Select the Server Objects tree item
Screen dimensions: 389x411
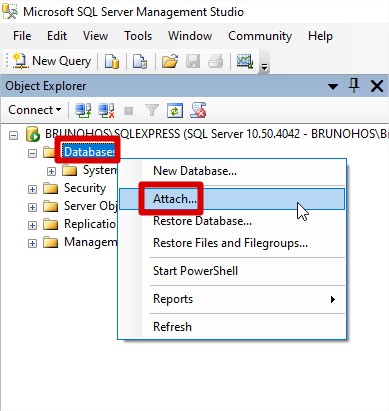coord(90,206)
